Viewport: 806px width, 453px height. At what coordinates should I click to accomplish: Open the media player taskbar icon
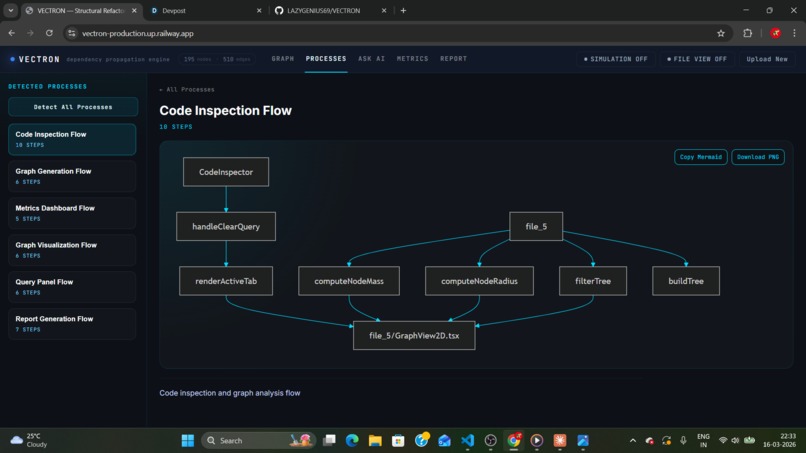(537, 441)
